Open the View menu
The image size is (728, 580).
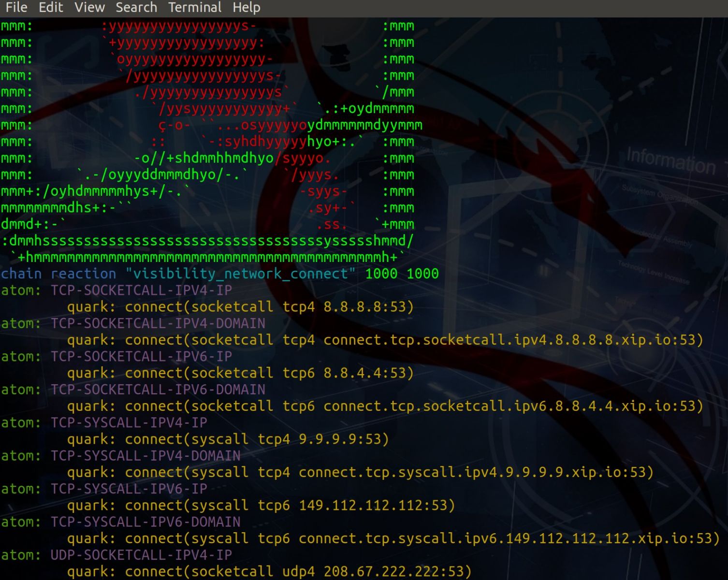coord(89,7)
